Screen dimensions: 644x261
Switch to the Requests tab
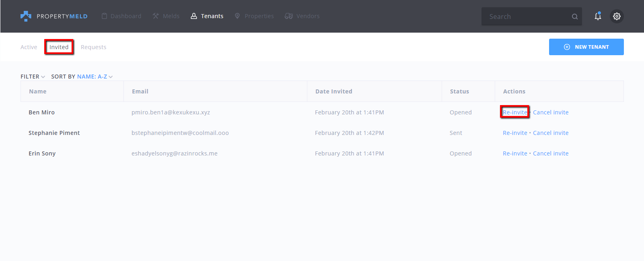click(93, 47)
